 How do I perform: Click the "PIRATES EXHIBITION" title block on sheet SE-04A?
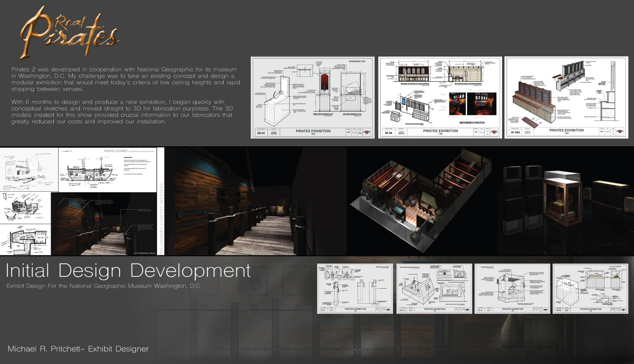coord(566,131)
